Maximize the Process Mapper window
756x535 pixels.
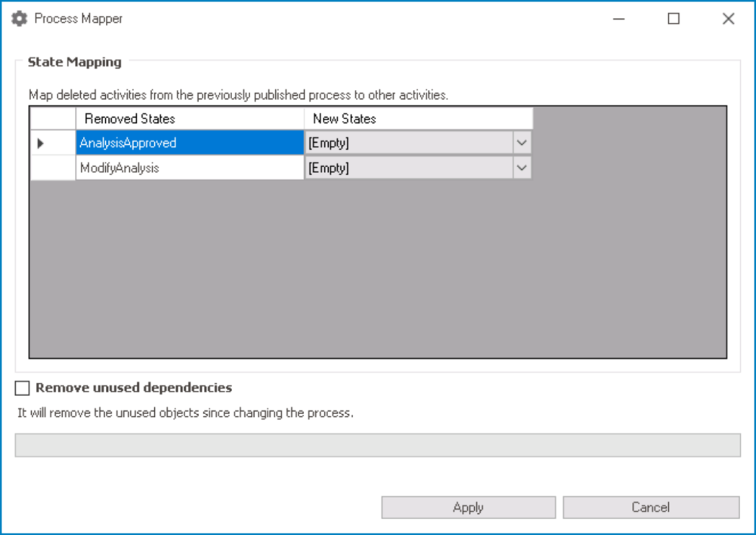(x=674, y=19)
